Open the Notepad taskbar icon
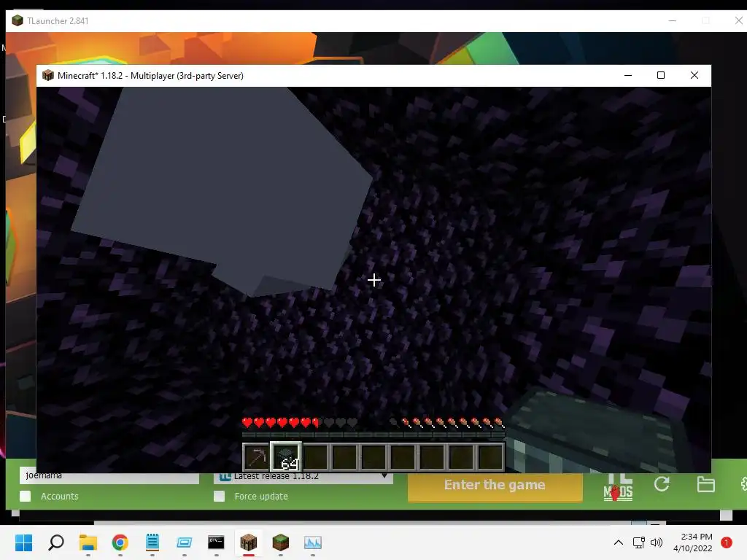This screenshot has height=560, width=747. (152, 542)
